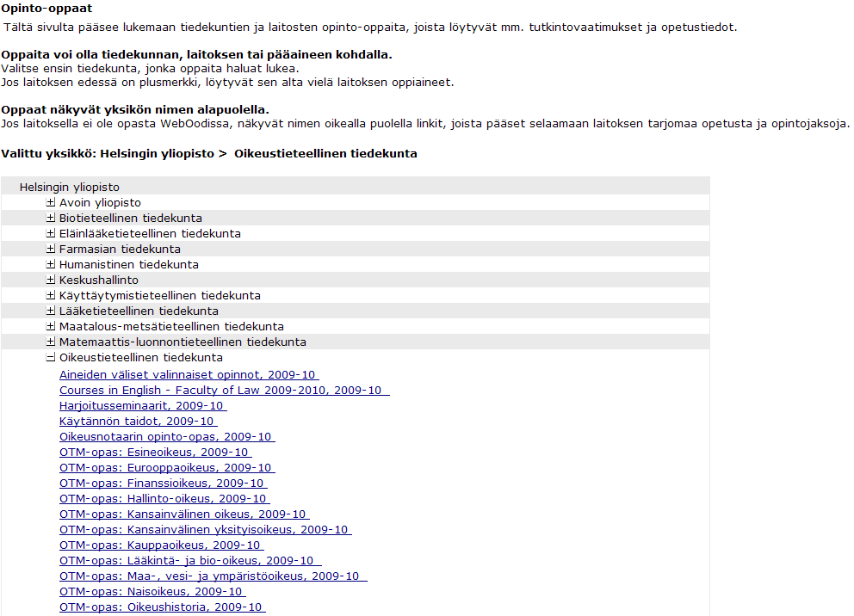Expand Matemaattis-luonnontieteellinen tiedekunta plus icon

51,342
